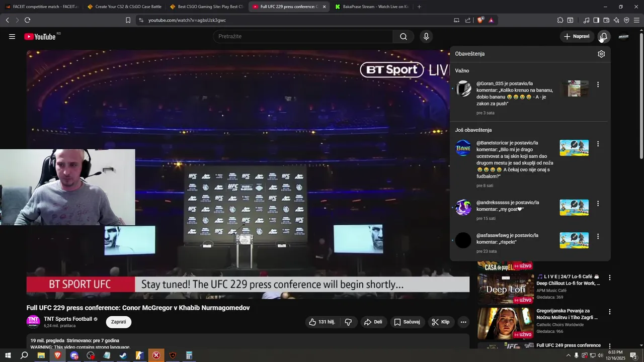Open Windows taskbar search

click(x=24, y=355)
